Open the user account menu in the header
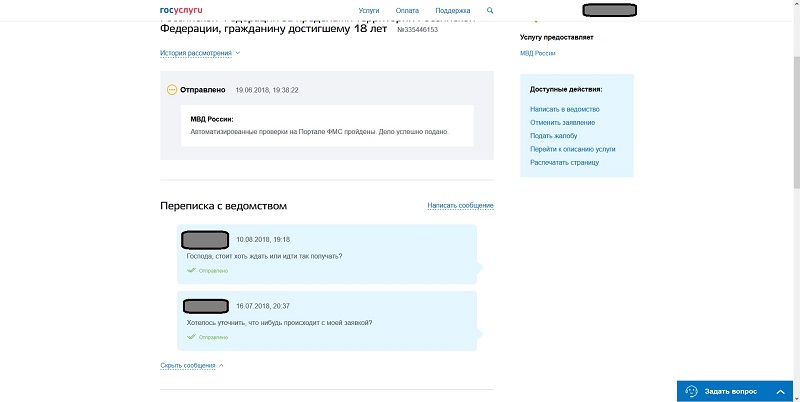Image resolution: width=800 pixels, height=402 pixels. tap(612, 10)
